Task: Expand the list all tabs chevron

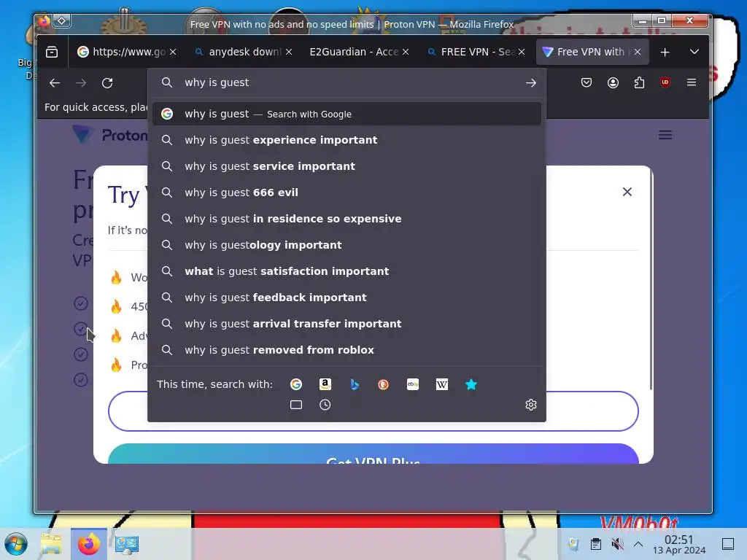Action: point(694,52)
